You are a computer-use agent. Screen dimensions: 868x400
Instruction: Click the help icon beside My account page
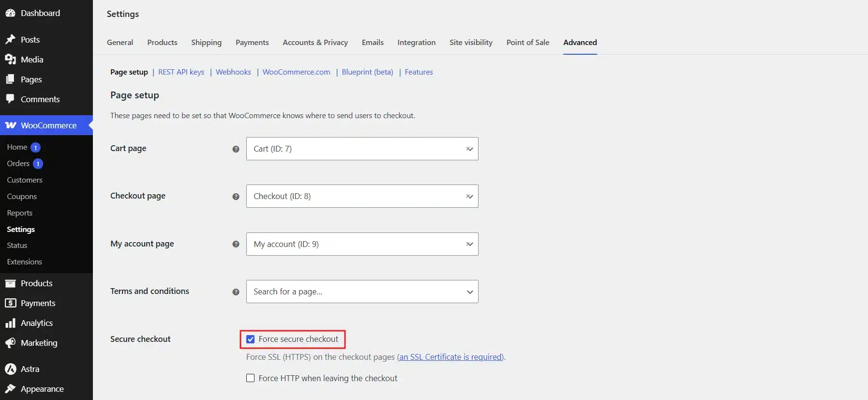click(236, 244)
